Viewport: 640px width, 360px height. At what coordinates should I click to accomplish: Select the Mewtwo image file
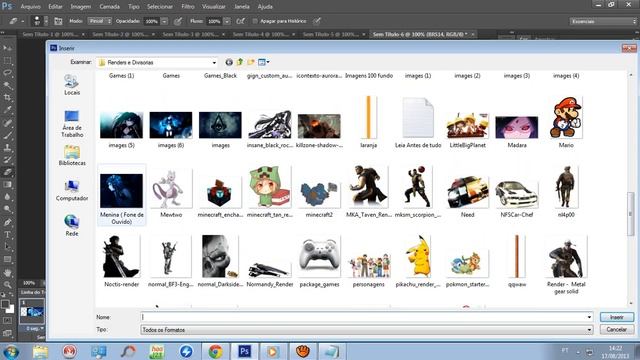(171, 193)
